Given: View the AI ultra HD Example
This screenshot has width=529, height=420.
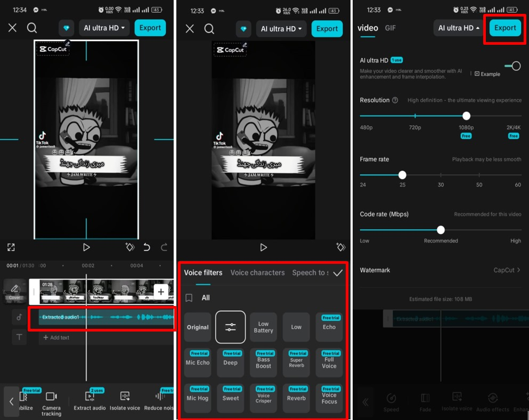Looking at the screenshot, I should click(x=487, y=74).
